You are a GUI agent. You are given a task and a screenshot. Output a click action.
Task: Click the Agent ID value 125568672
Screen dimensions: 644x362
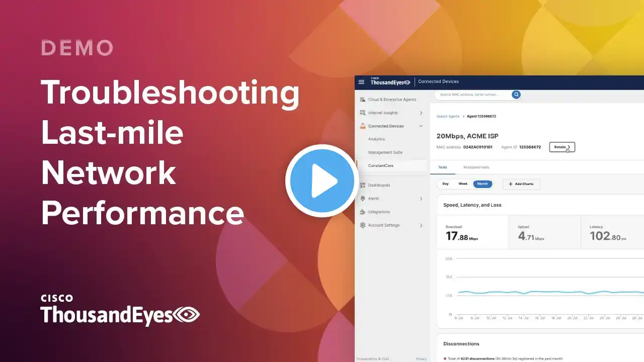[530, 147]
